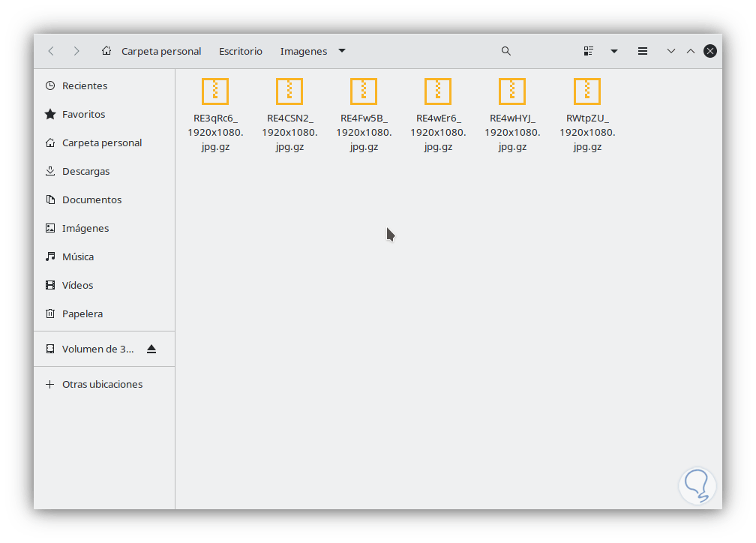Show Otras ubicaciones
This screenshot has width=756, height=543.
[x=102, y=385]
